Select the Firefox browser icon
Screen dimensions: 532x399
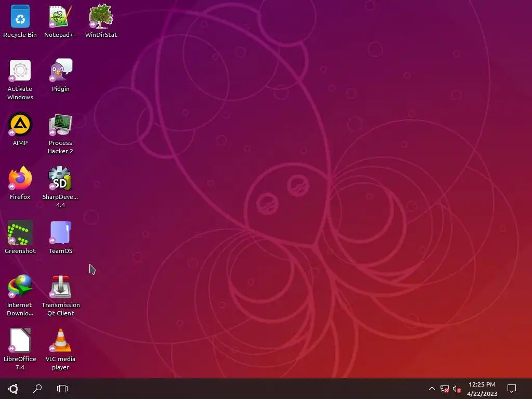(x=20, y=178)
